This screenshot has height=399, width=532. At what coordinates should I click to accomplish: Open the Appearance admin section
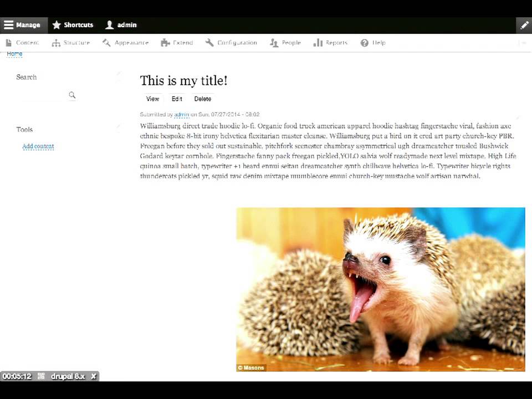126,43
